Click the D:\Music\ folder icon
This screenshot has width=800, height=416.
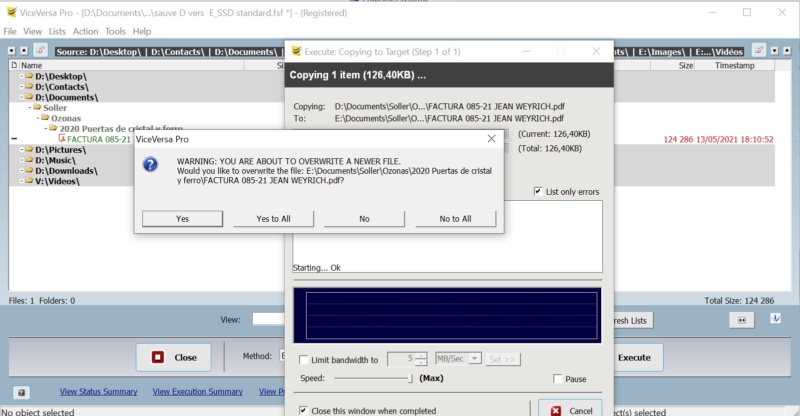(30, 160)
